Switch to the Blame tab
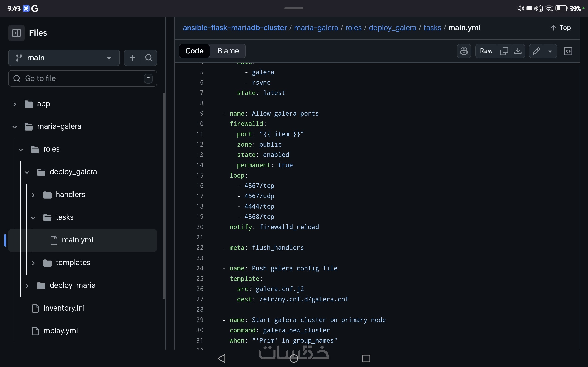 click(228, 51)
